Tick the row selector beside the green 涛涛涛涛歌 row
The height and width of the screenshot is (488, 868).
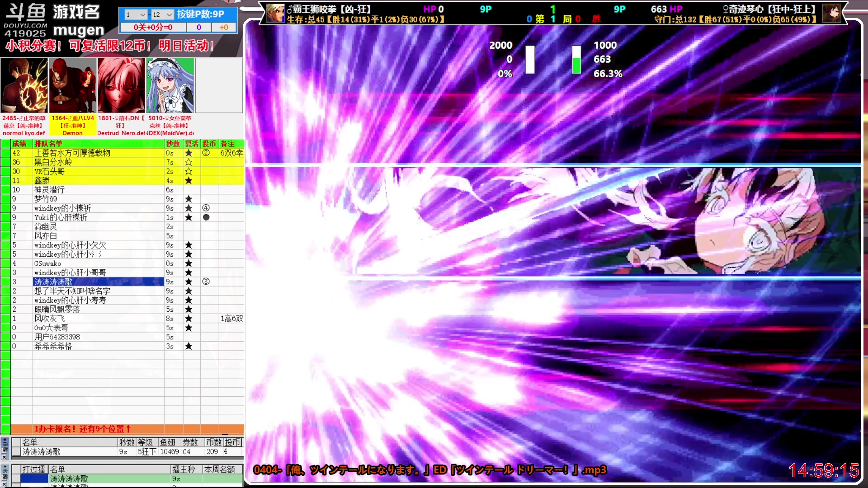[16, 479]
